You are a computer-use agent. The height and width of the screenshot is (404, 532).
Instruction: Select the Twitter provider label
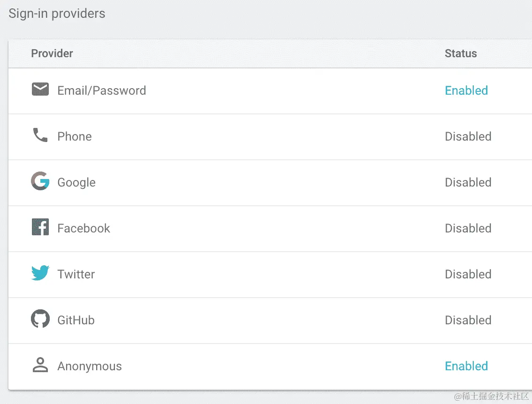[x=76, y=274]
